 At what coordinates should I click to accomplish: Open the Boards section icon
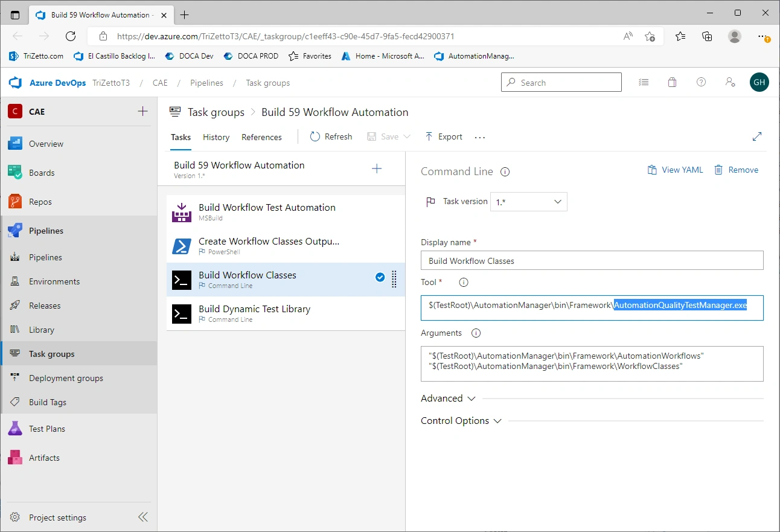pyautogui.click(x=15, y=172)
